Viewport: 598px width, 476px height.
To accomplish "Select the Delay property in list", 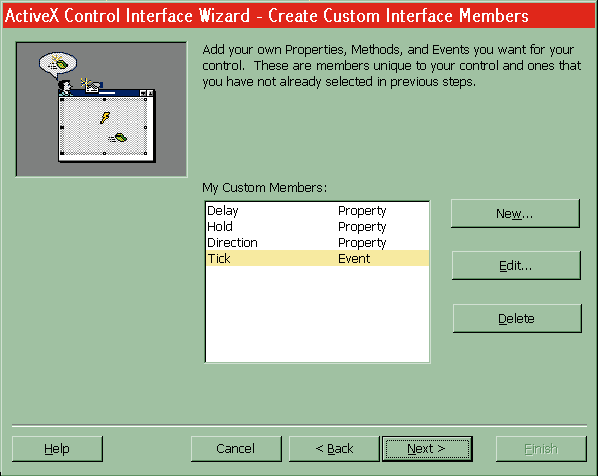I will 317,211.
